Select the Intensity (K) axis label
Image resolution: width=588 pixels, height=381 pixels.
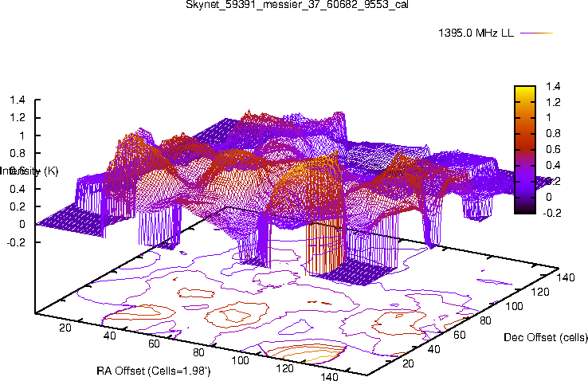tap(29, 171)
